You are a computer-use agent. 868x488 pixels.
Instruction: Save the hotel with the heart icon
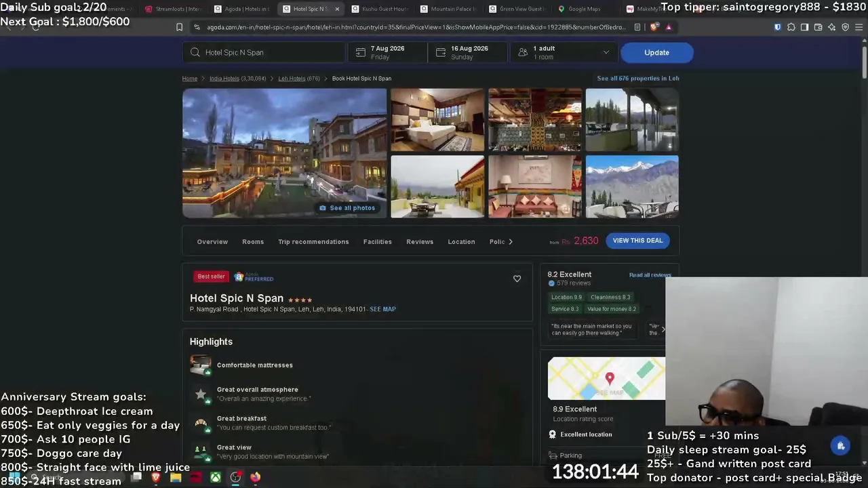[x=517, y=278]
